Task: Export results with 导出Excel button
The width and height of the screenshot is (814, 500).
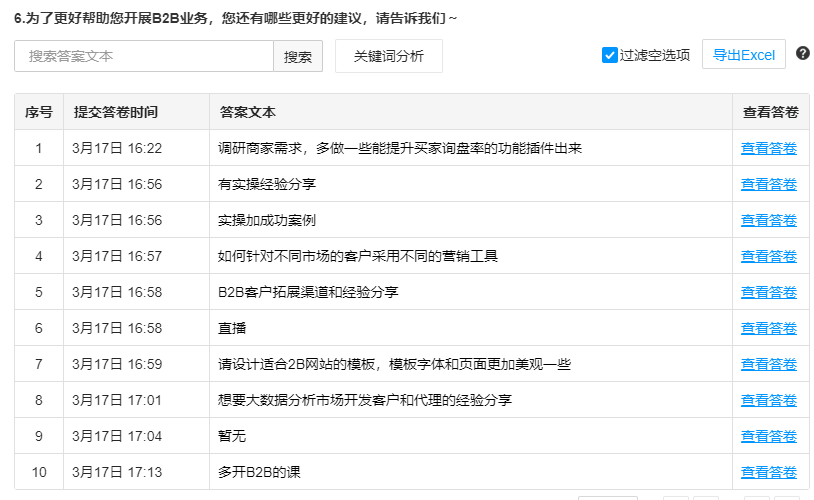Action: 743,55
